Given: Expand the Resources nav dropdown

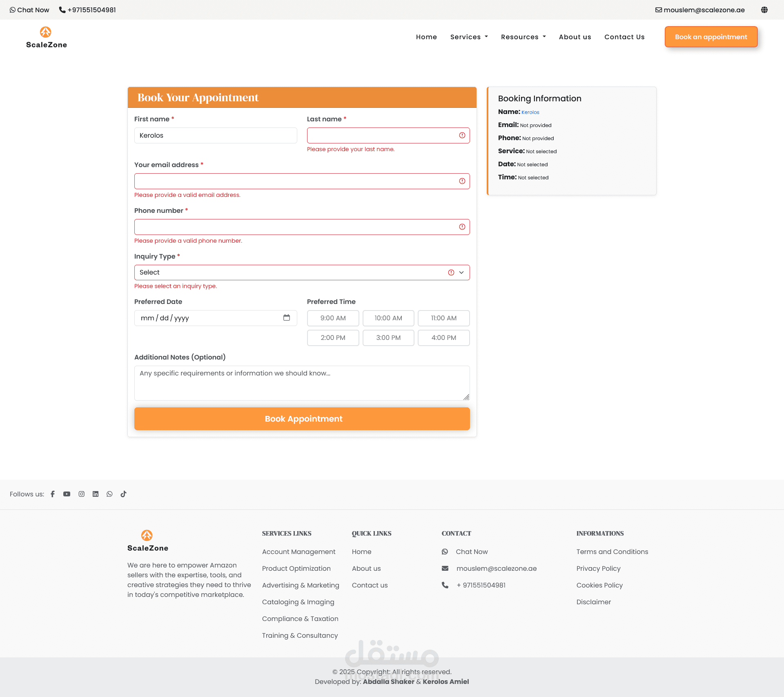Looking at the screenshot, I should click(x=523, y=37).
